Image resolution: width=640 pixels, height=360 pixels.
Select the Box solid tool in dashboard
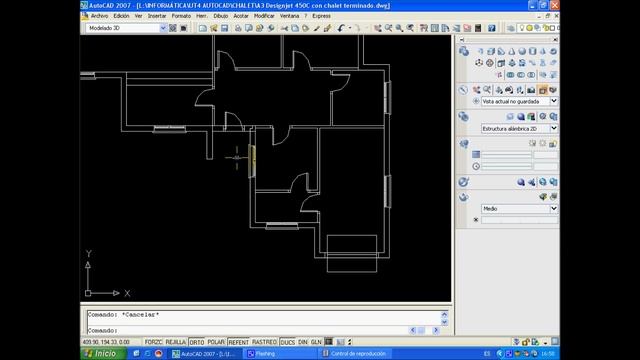pyautogui.click(x=491, y=51)
